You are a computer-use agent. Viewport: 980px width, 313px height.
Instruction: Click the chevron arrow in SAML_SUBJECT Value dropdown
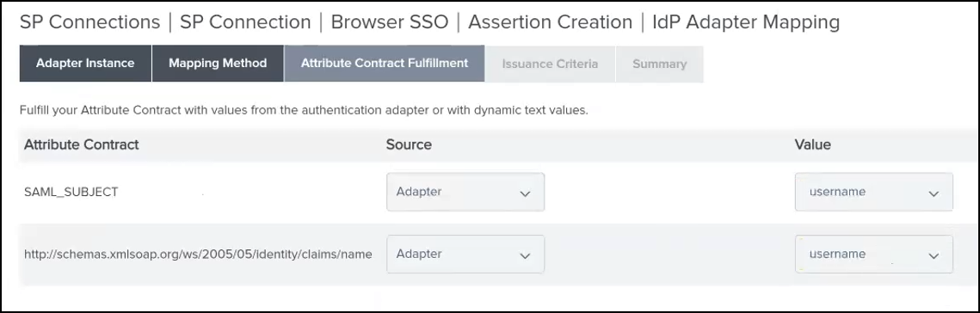[x=934, y=193]
